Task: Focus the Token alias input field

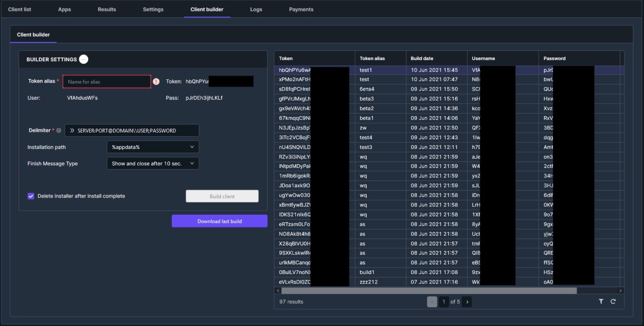Action: click(x=107, y=82)
